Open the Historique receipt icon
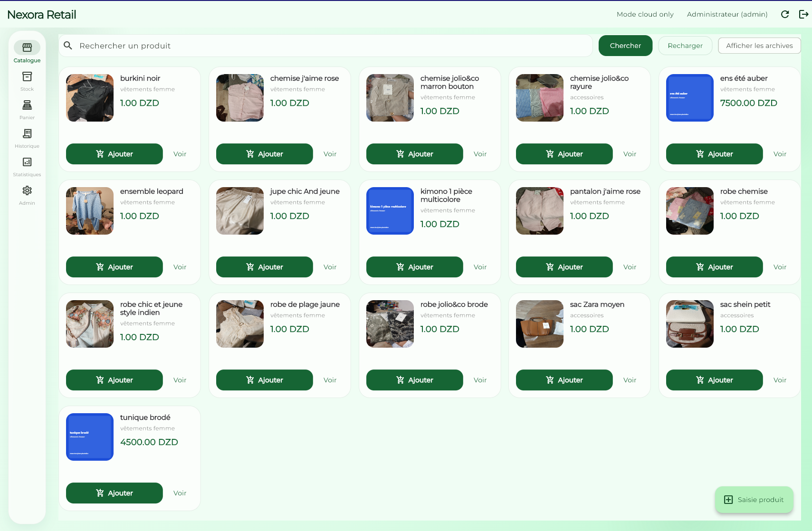812x531 pixels. 27,133
